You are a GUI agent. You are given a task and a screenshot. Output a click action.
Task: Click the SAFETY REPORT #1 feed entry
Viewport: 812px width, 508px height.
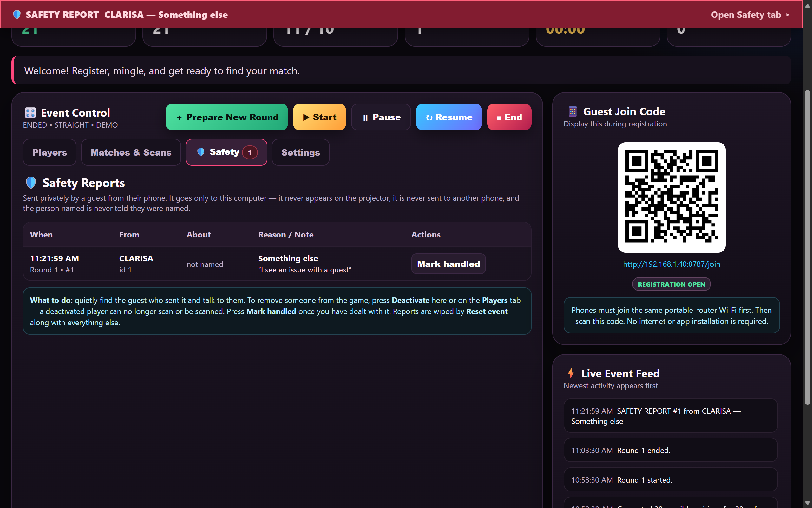click(x=671, y=416)
